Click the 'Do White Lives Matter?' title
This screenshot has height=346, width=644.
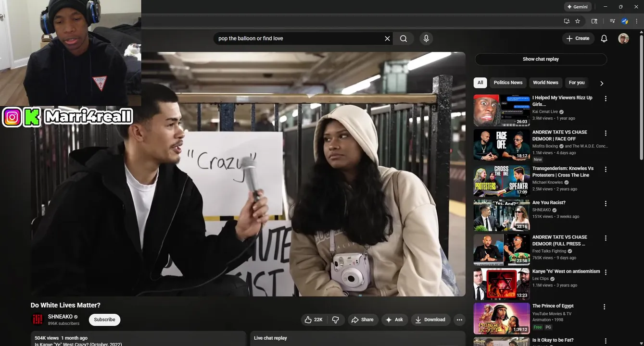pyautogui.click(x=65, y=305)
